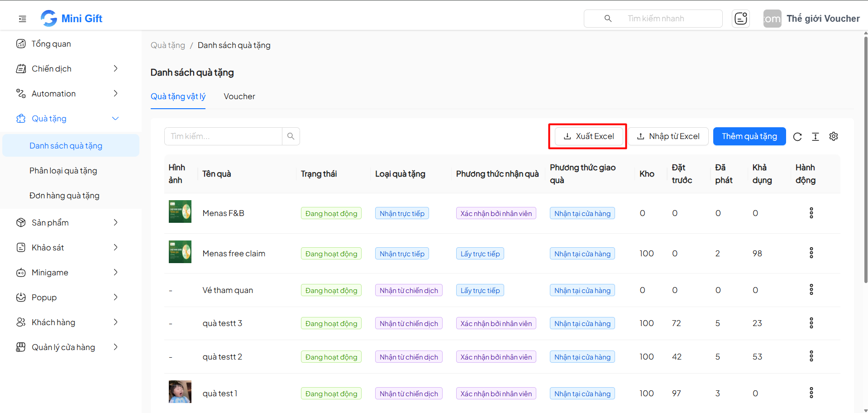Change row density with the line-height icon
Image resolution: width=868 pixels, height=413 pixels.
tap(816, 137)
